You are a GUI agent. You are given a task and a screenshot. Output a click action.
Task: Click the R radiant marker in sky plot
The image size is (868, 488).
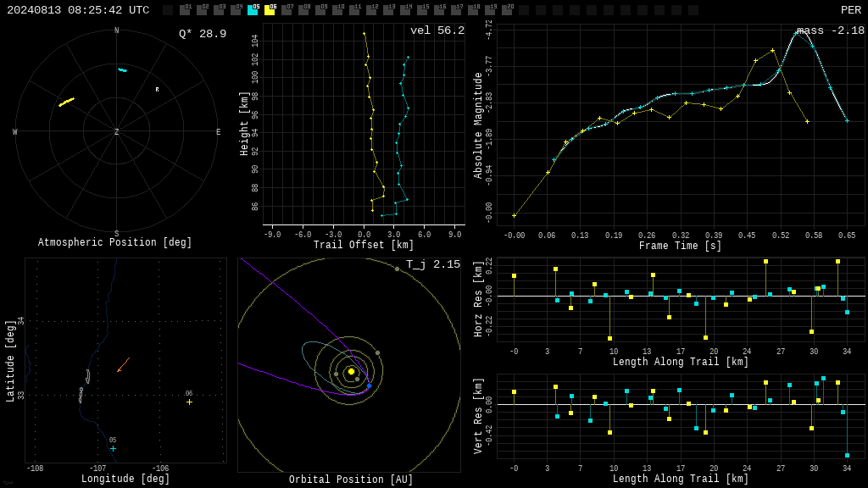157,89
